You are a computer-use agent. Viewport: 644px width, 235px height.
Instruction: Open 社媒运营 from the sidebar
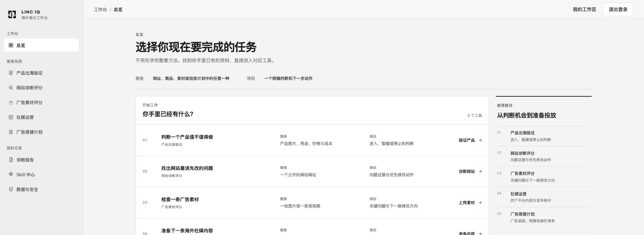click(41, 117)
